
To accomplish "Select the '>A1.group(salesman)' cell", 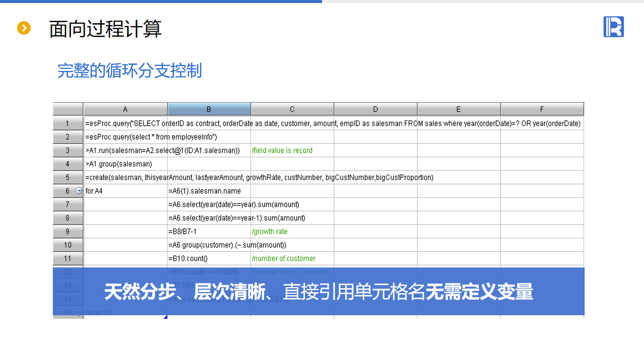I will tap(125, 164).
